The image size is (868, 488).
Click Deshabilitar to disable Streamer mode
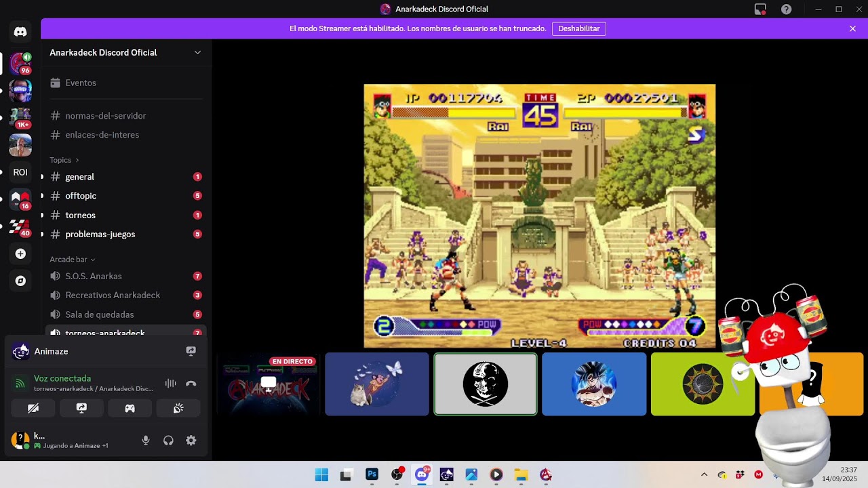579,28
